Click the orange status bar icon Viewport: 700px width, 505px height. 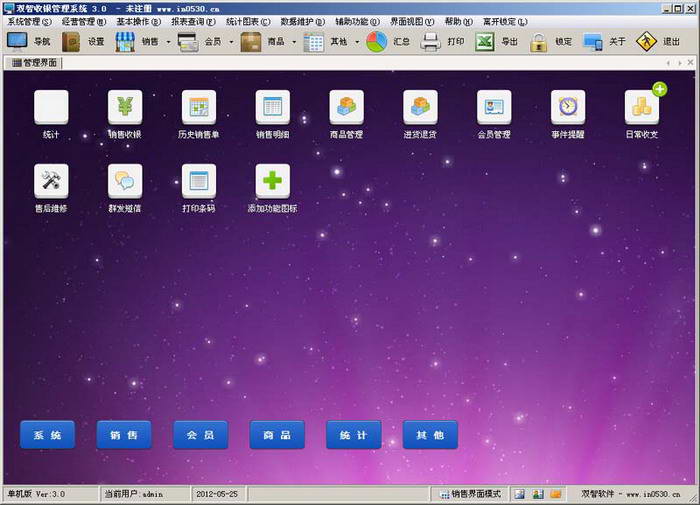(x=556, y=494)
